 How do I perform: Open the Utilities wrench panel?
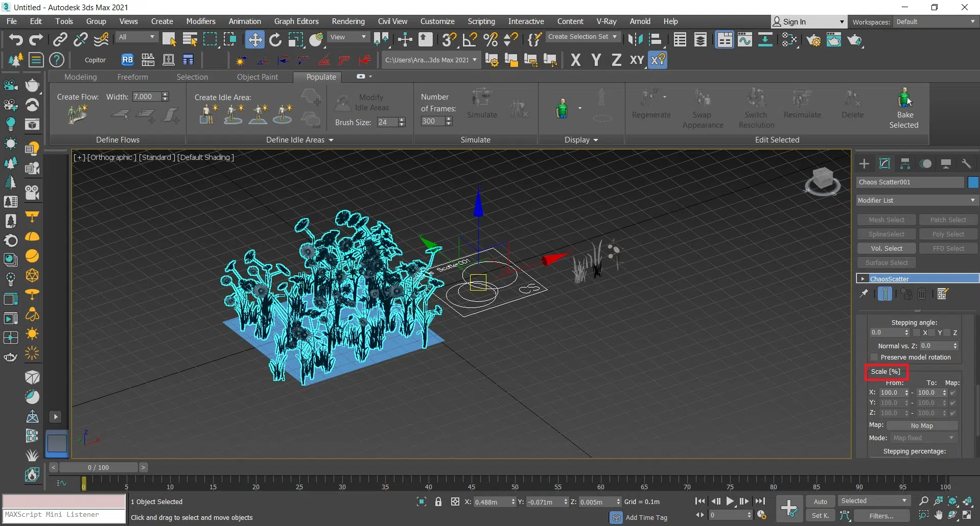(x=966, y=163)
